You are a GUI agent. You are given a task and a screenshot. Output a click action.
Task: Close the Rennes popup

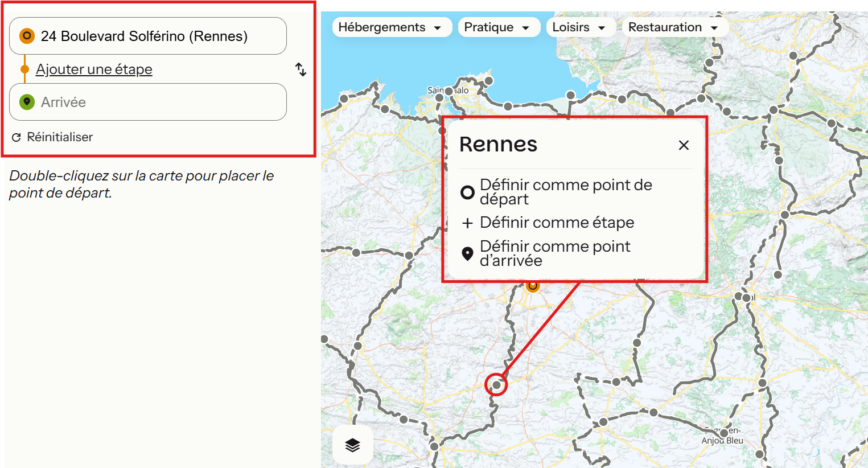pos(684,145)
